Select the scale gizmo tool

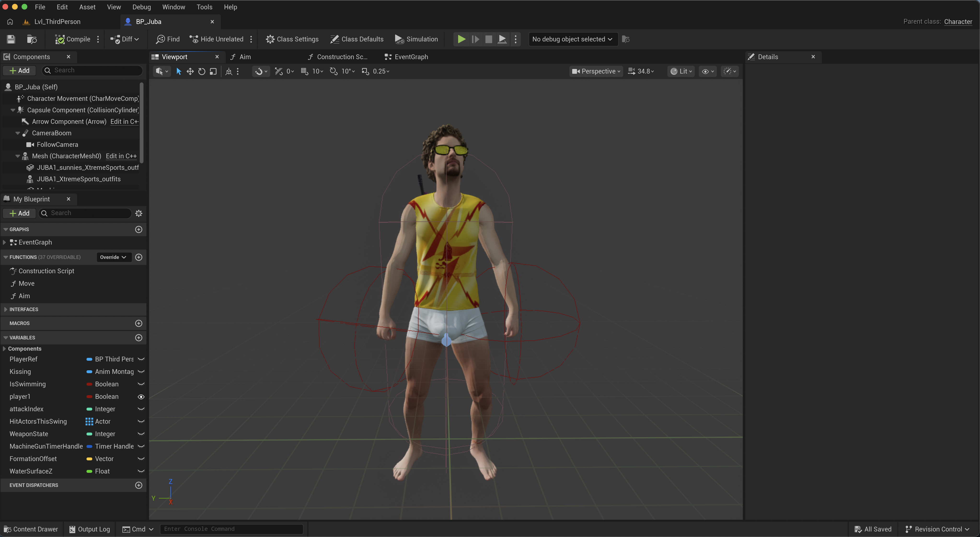coord(213,71)
